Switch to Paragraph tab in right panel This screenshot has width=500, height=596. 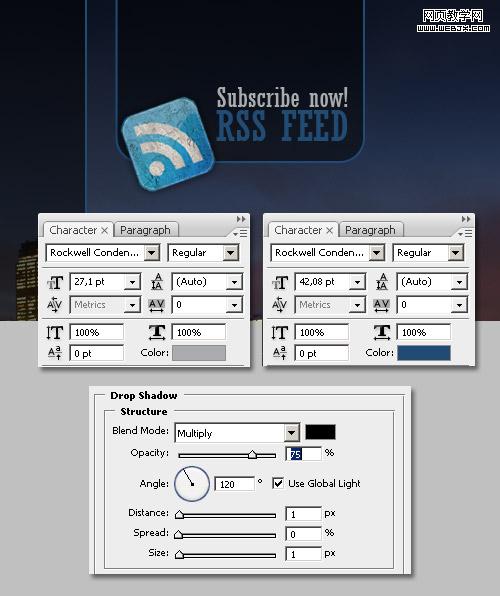coord(370,230)
